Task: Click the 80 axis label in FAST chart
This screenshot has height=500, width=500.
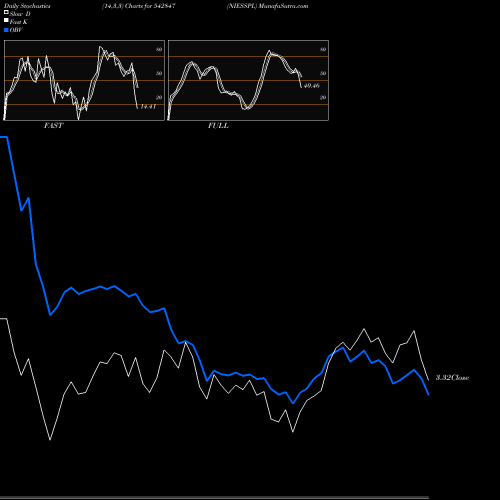Action: (x=159, y=49)
